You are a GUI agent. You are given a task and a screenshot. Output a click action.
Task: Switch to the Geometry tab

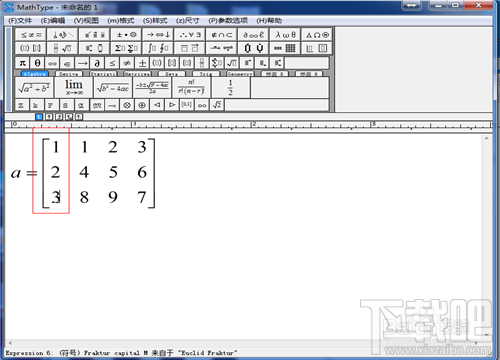[240, 74]
